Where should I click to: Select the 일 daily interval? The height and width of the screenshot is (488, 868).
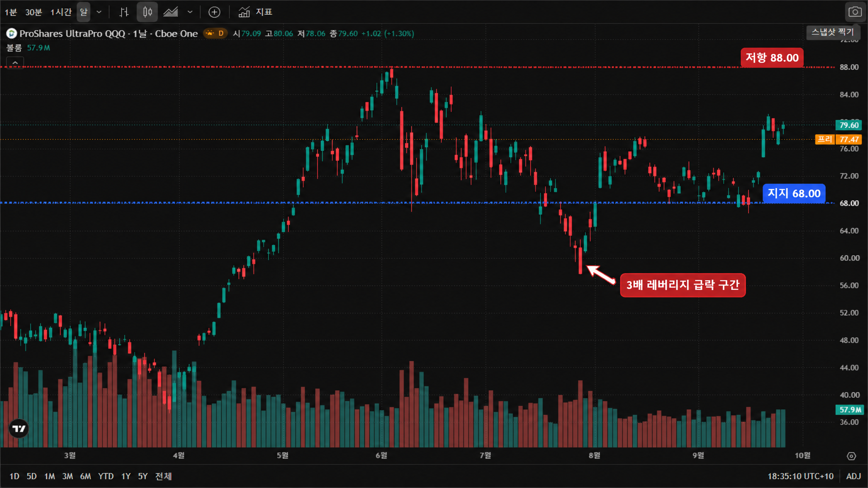click(x=83, y=12)
